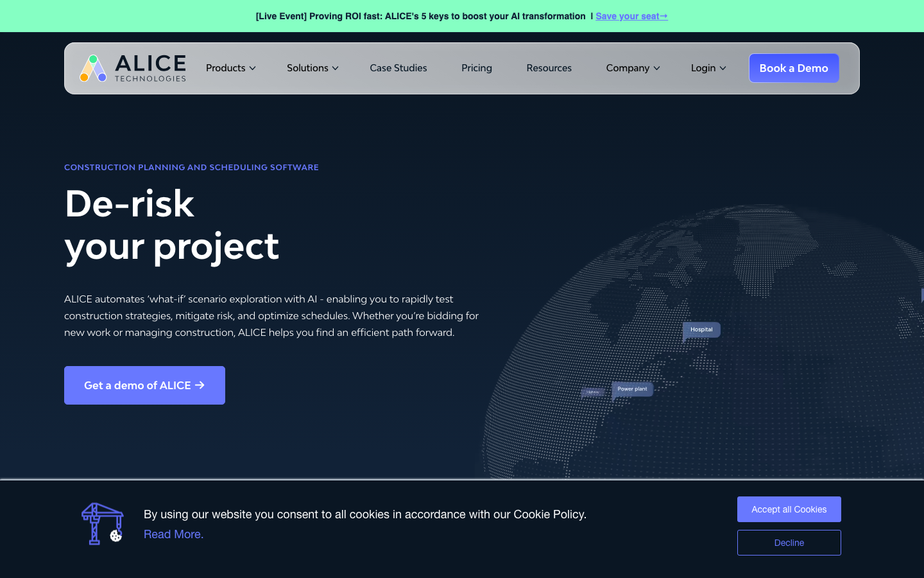This screenshot has height=578, width=924.
Task: Open the cookie policy Read More link
Action: pos(173,534)
